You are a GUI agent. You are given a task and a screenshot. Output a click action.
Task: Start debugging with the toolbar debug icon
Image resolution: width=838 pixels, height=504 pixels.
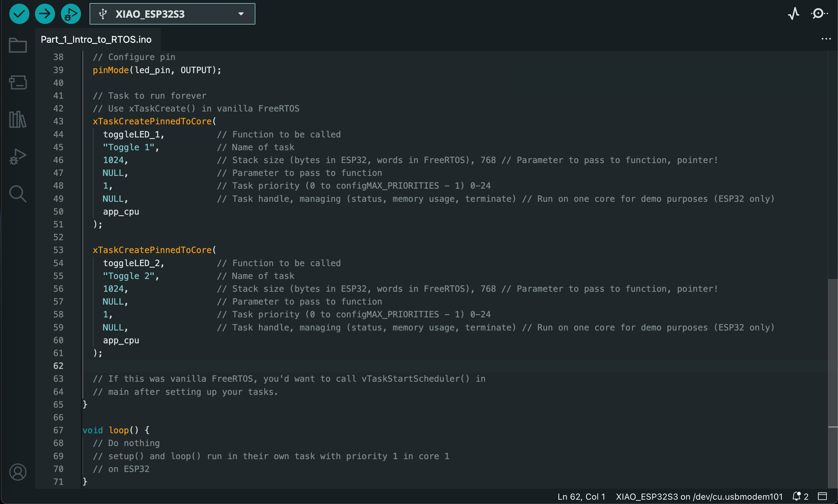(71, 14)
